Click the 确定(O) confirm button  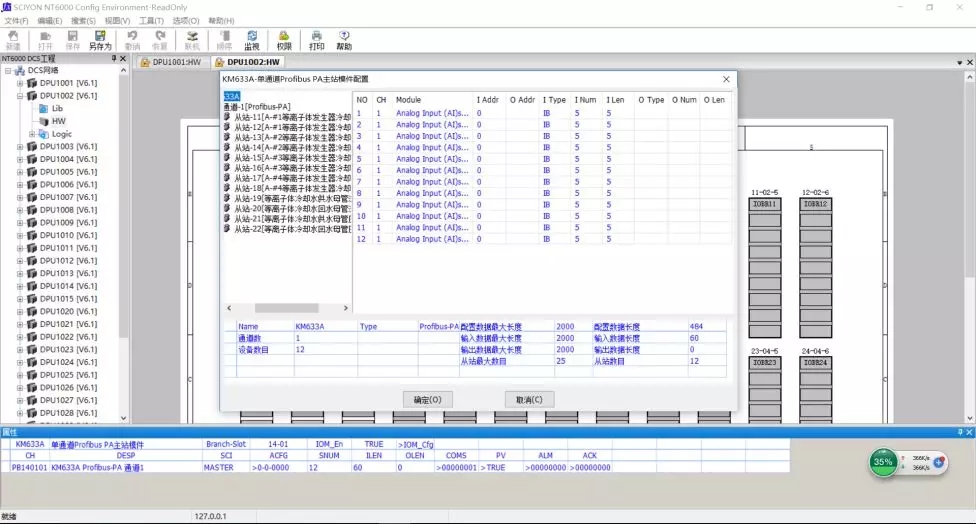click(427, 399)
